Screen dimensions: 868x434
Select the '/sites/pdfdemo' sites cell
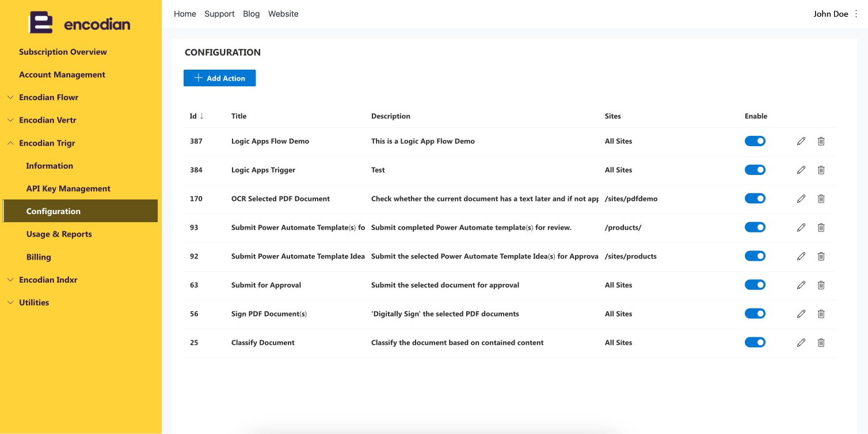[631, 199]
